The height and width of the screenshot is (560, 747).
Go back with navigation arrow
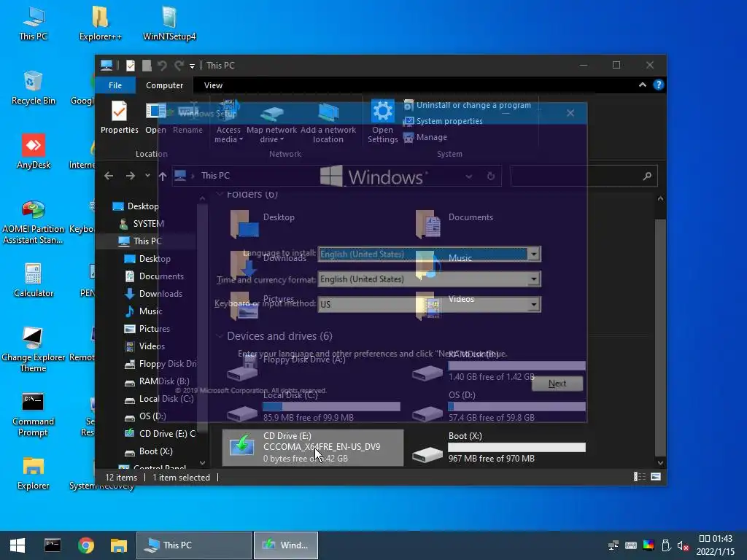pyautogui.click(x=109, y=176)
